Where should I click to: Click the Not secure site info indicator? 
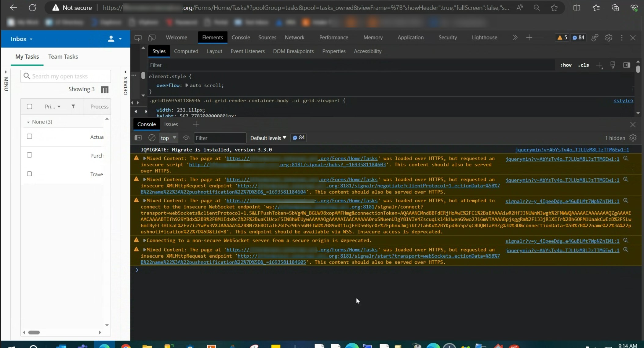point(72,8)
